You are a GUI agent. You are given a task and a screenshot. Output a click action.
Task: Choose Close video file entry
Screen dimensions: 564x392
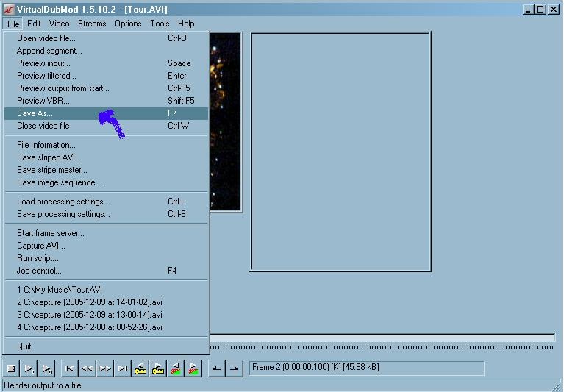107,126
